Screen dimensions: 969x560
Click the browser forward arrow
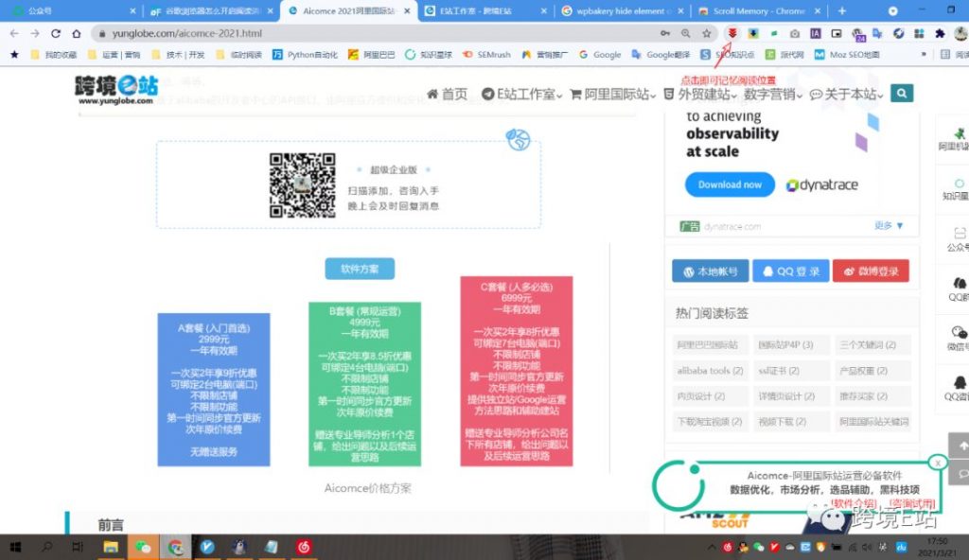point(35,33)
